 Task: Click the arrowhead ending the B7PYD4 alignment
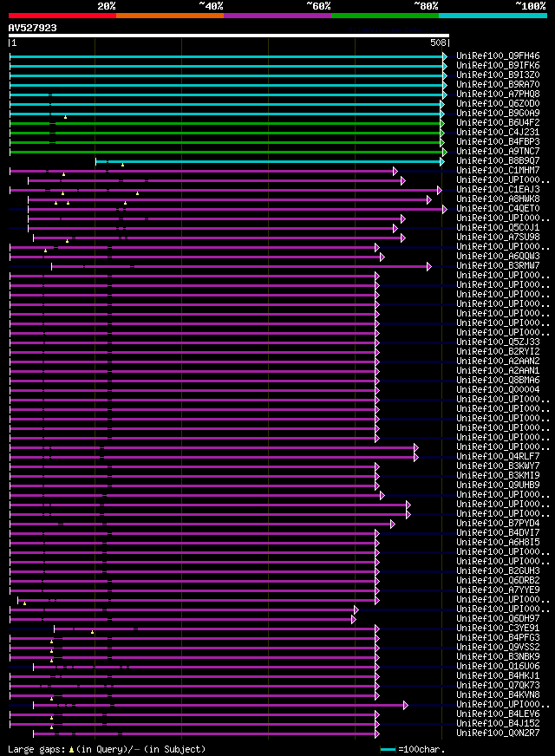[x=393, y=525]
